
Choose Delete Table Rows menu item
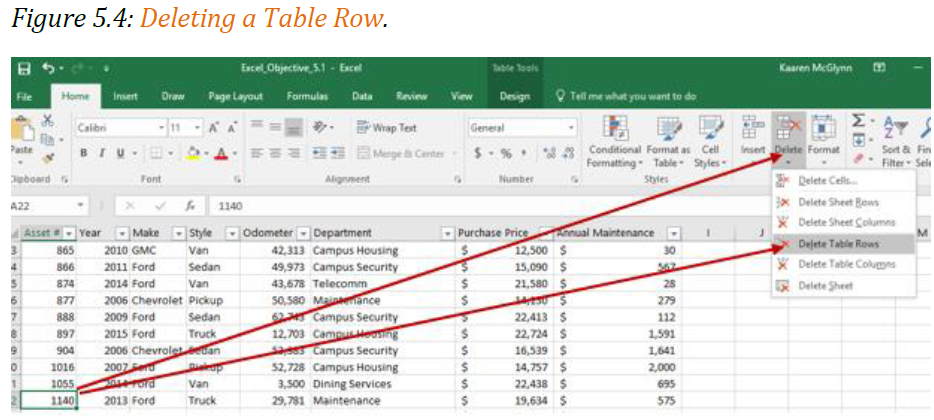[x=843, y=244]
